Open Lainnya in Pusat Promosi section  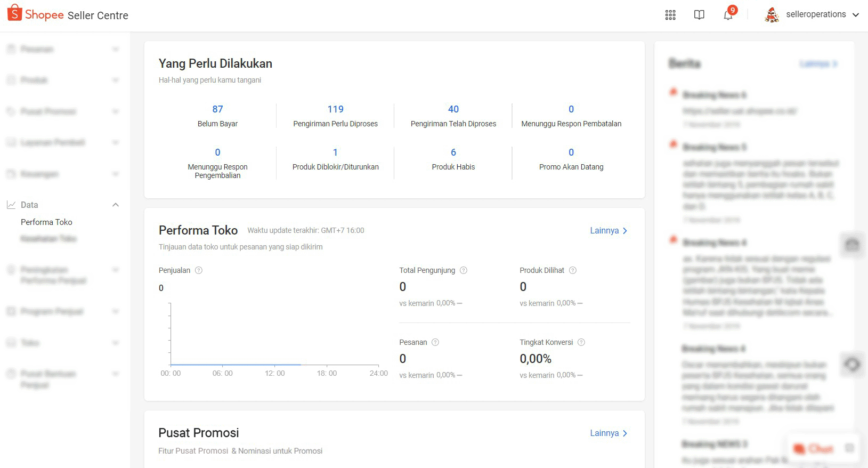(x=609, y=433)
